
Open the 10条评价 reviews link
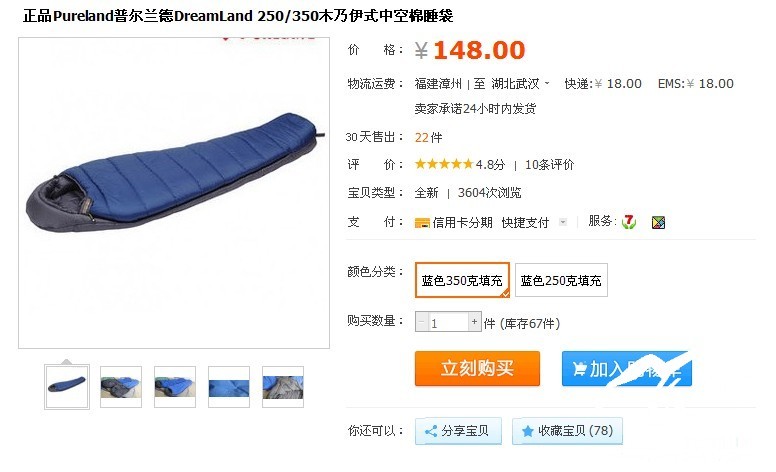[x=549, y=164]
